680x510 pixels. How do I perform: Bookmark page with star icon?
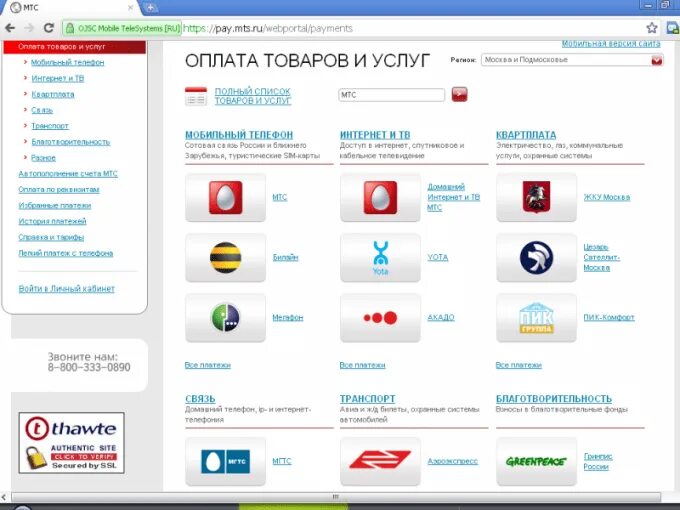click(x=652, y=28)
